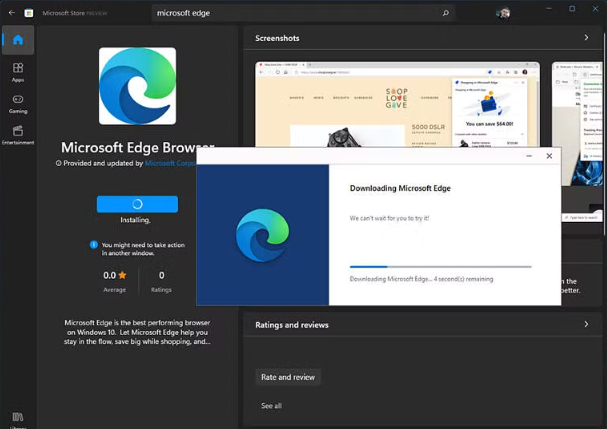Click the 'We can't wait for you to try it!' text
Viewport: 607px width, 429px height.
[389, 218]
